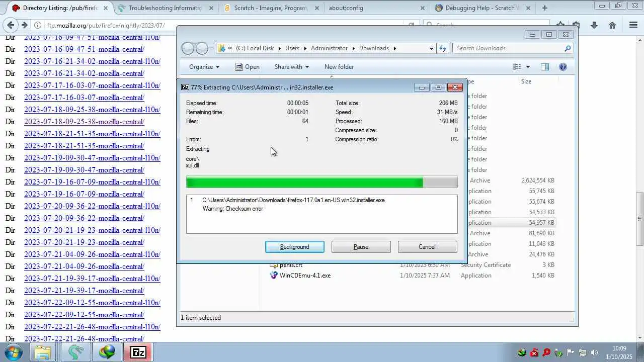Open 2023-07-21-04-09-26-mozilla-central/ link
This screenshot has height=362, width=644.
[x=84, y=266]
